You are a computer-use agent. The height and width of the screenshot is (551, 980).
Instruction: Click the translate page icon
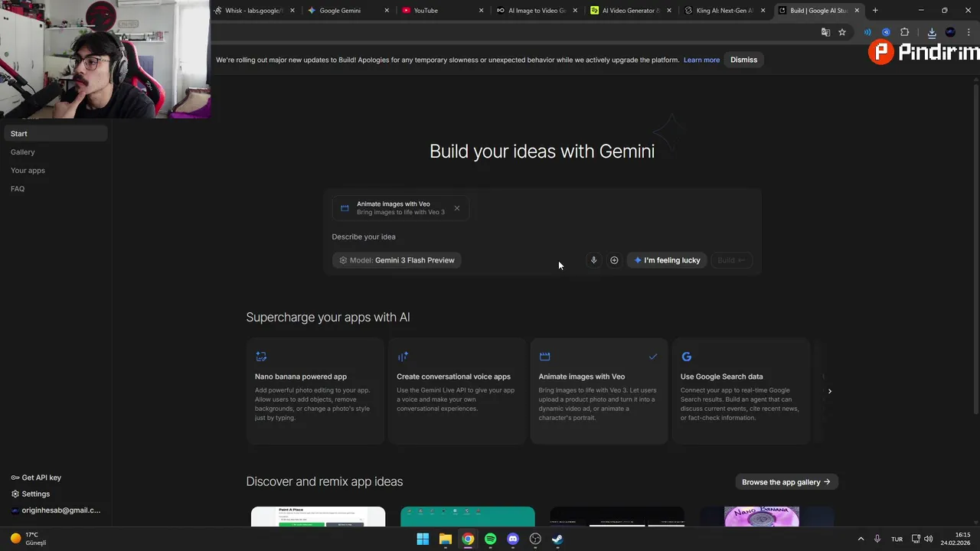coord(825,32)
